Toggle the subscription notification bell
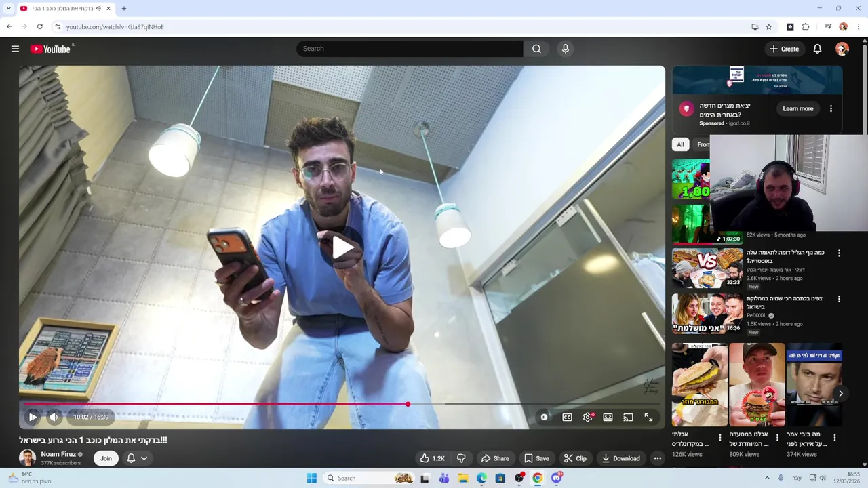This screenshot has height=488, width=868. coord(131,458)
